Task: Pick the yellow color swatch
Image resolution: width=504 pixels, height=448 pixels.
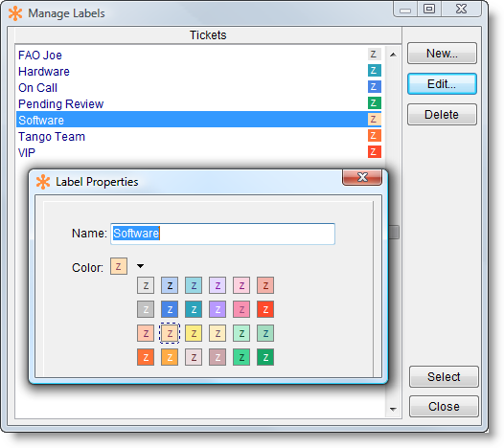Action: (x=194, y=333)
